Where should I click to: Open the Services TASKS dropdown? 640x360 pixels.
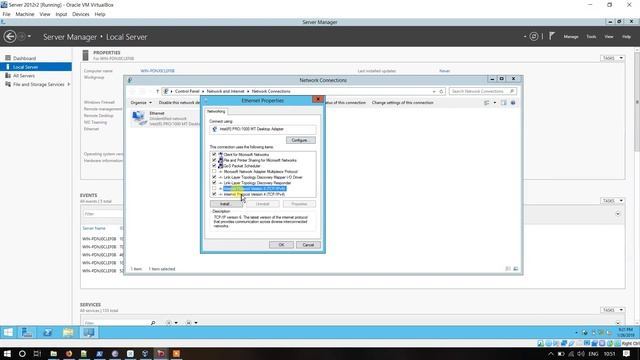[612, 310]
